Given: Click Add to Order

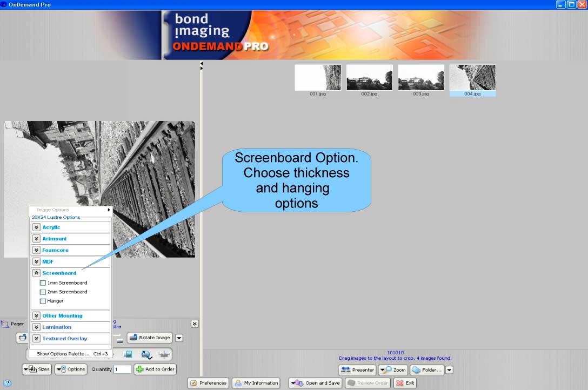Looking at the screenshot, I should (155, 369).
